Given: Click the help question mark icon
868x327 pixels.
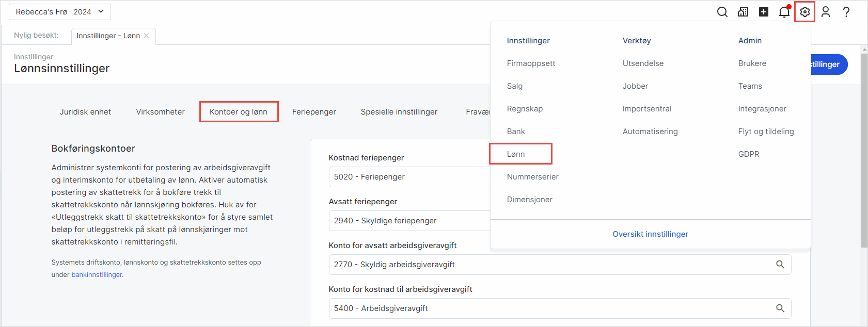Looking at the screenshot, I should point(846,12).
